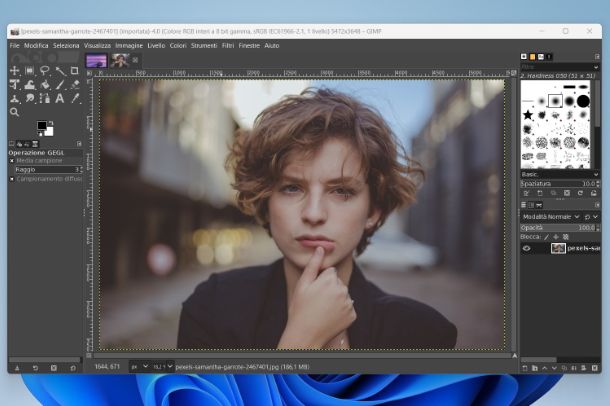Click the edit brush button

tap(526, 193)
